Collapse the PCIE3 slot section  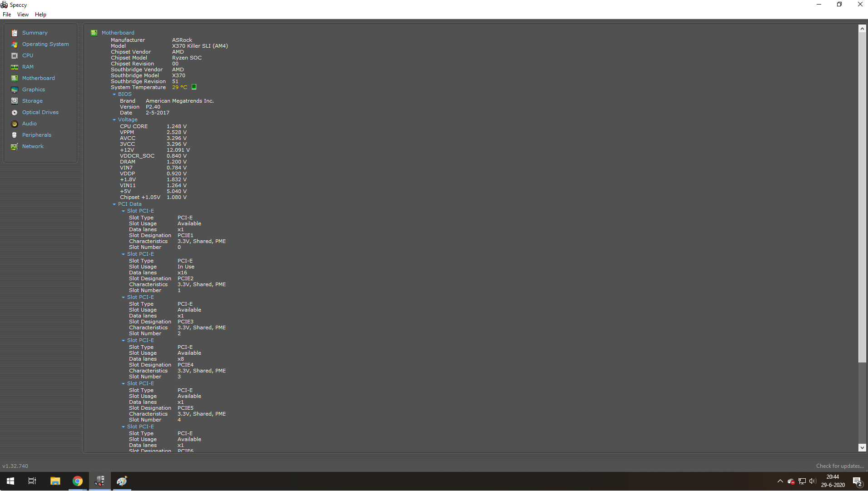point(123,298)
